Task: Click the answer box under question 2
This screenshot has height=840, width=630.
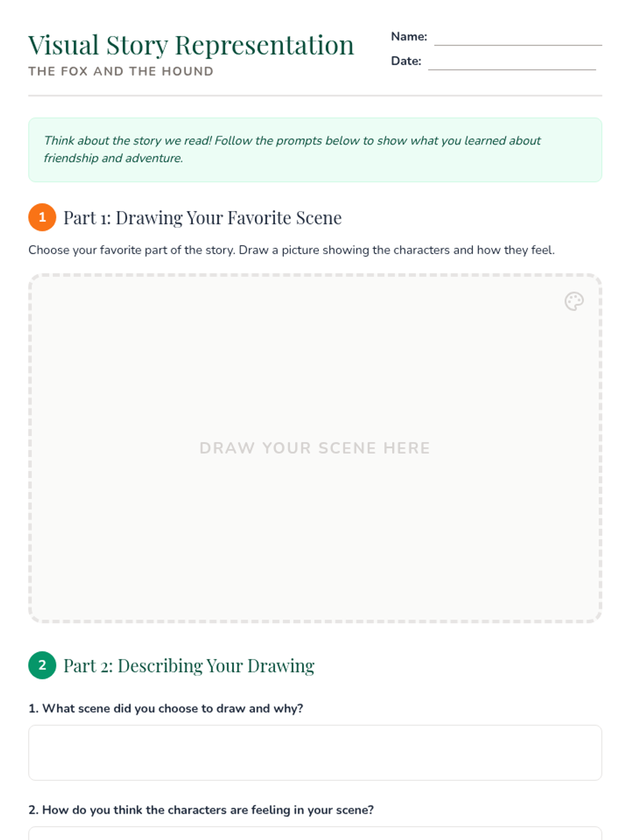Action: tap(315, 833)
